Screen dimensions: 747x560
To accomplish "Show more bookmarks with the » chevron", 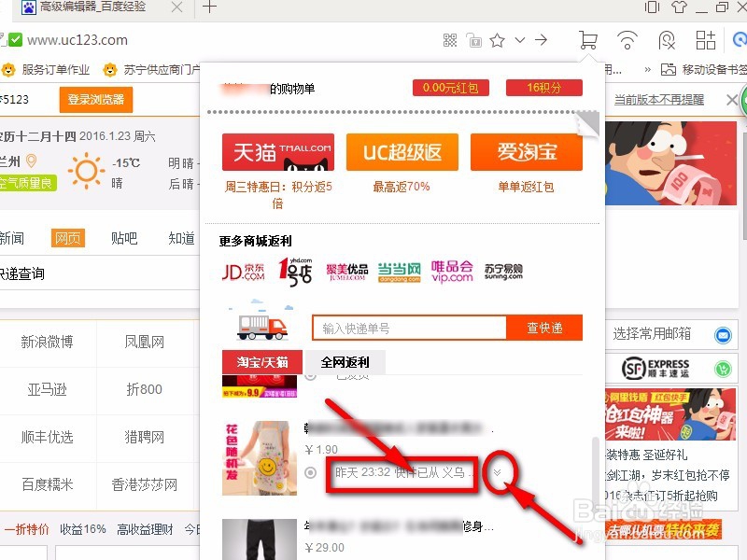I will 647,70.
